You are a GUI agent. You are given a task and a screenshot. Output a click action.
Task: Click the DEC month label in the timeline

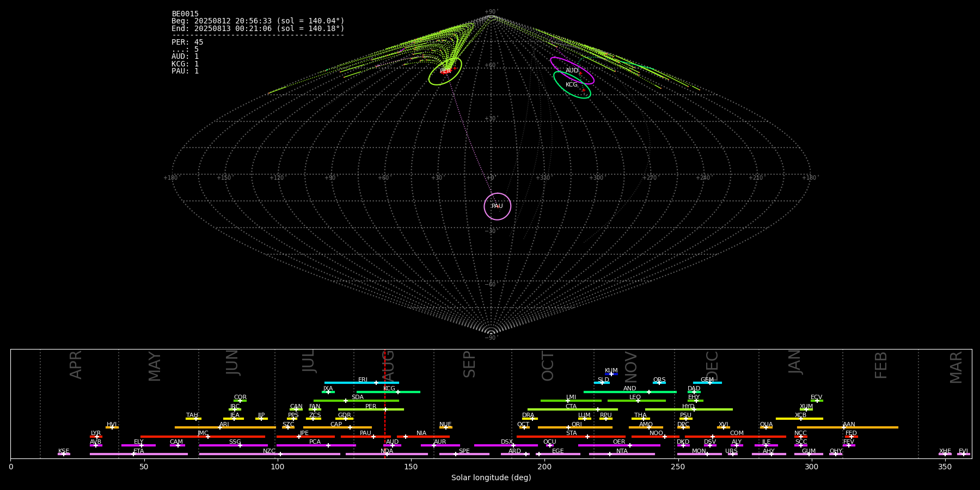(x=712, y=366)
